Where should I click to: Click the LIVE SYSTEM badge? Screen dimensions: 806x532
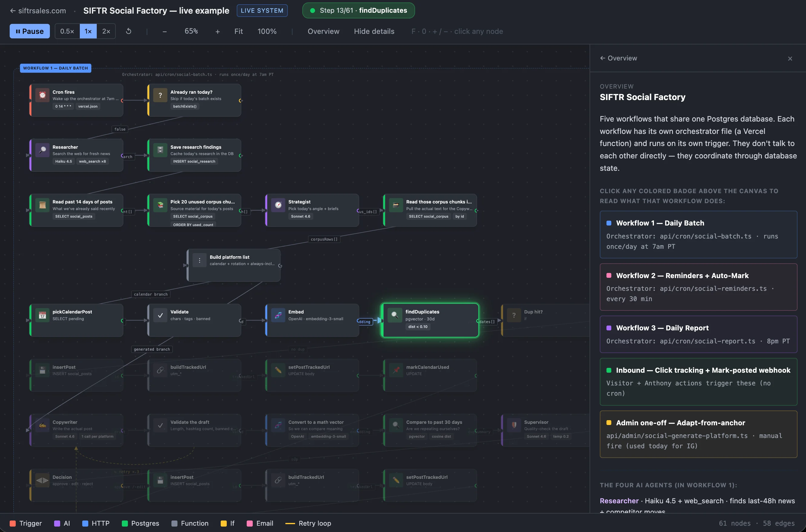pos(262,11)
